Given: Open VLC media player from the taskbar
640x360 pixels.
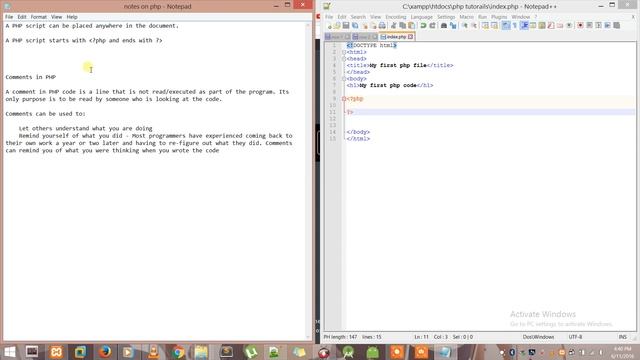Looking at the screenshot, I should [x=154, y=352].
